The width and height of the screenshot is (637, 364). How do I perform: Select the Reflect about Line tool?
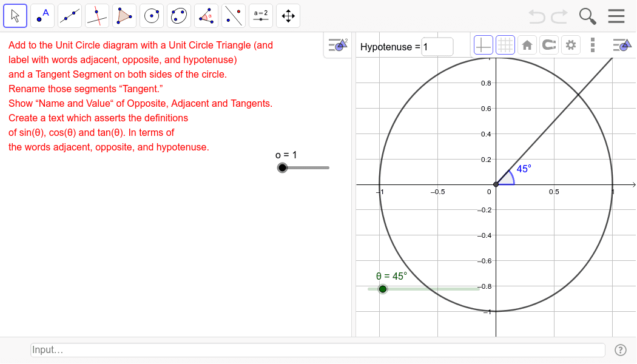tap(233, 16)
